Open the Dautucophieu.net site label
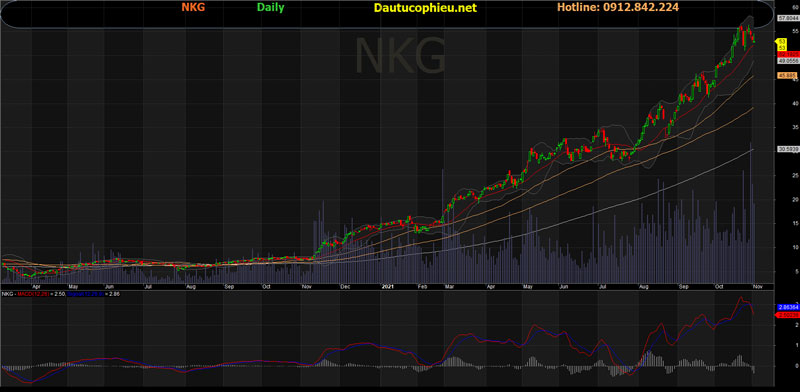The height and width of the screenshot is (392, 800). 425,8
